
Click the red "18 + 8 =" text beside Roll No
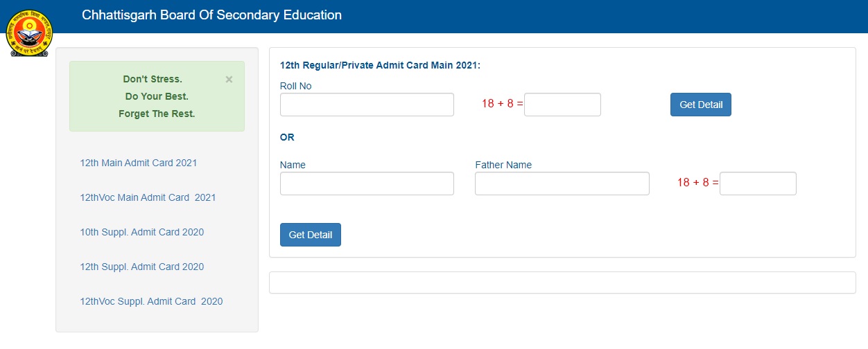click(x=502, y=104)
